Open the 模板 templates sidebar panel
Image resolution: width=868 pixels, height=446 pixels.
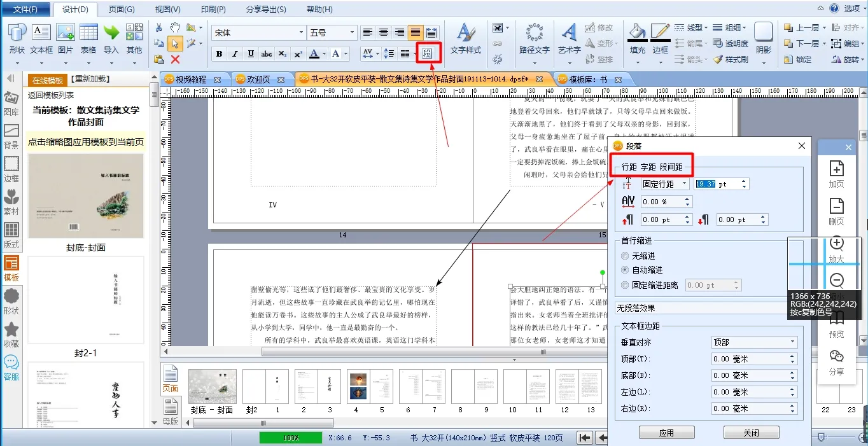[11, 268]
